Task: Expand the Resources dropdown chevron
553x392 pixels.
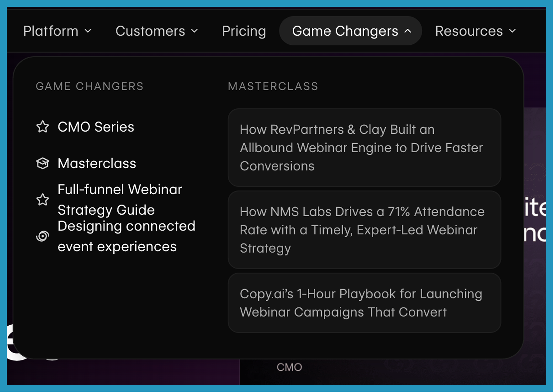Action: click(x=512, y=31)
